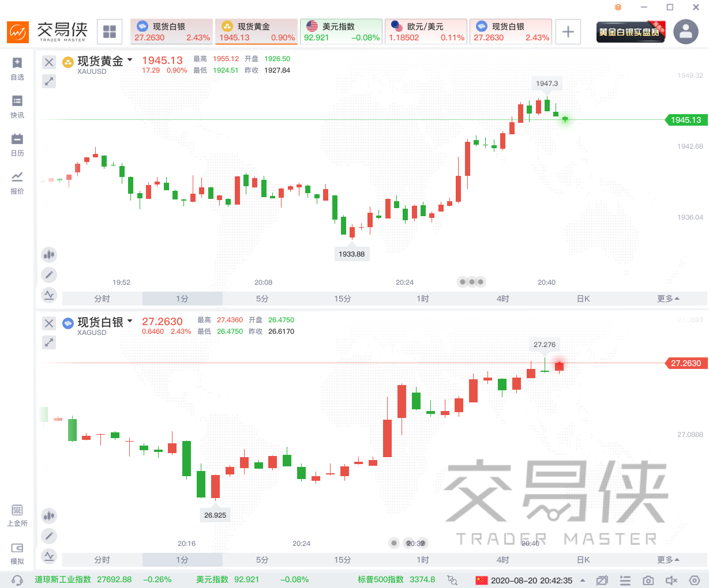Click the 27.2630 current price label
The width and height of the screenshot is (709, 588).
tap(686, 363)
